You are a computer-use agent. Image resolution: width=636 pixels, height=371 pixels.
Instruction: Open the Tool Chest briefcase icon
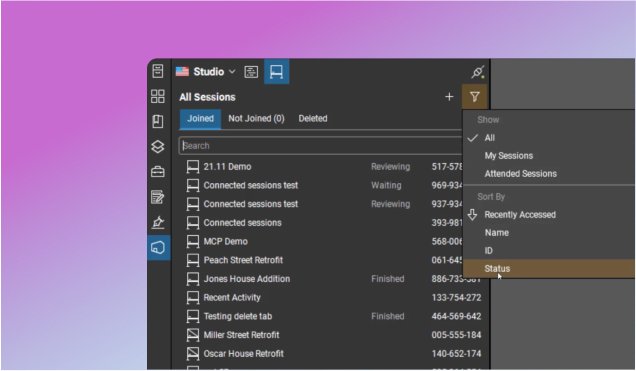[x=158, y=172]
